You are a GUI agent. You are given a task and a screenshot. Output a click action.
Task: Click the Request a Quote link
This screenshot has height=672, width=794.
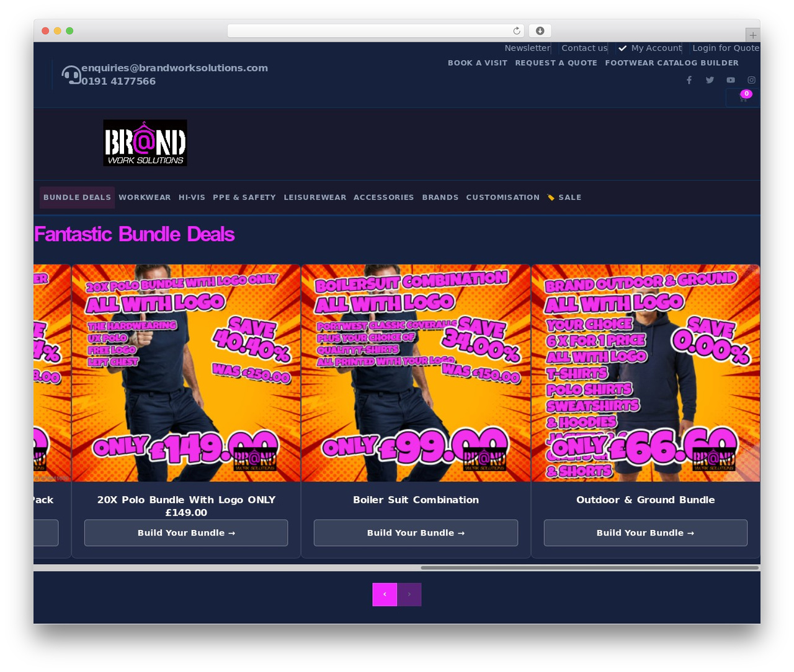pos(556,63)
